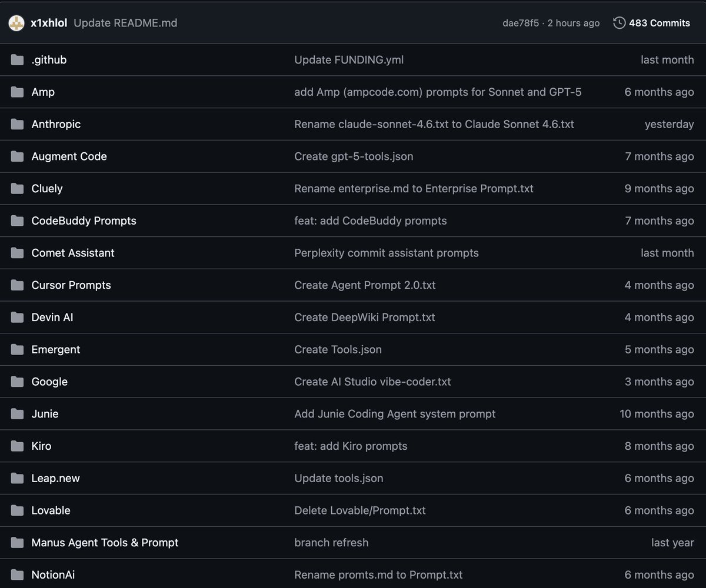Click the folder icon beside Leap.new

point(17,479)
